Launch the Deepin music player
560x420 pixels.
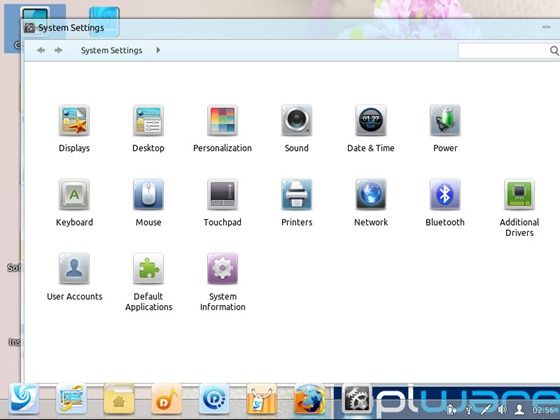pos(166,399)
